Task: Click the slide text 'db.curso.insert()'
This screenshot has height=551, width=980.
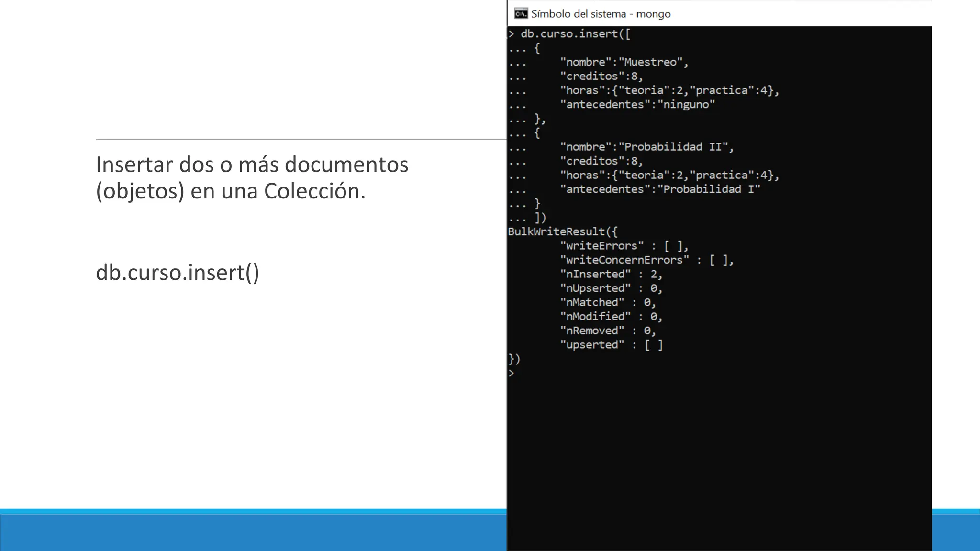Action: click(x=178, y=273)
